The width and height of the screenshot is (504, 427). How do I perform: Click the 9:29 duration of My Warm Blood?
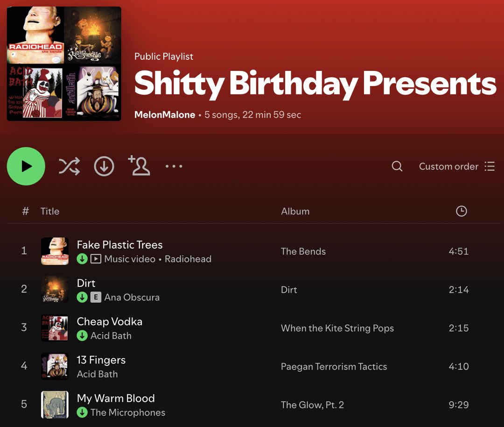click(x=458, y=405)
